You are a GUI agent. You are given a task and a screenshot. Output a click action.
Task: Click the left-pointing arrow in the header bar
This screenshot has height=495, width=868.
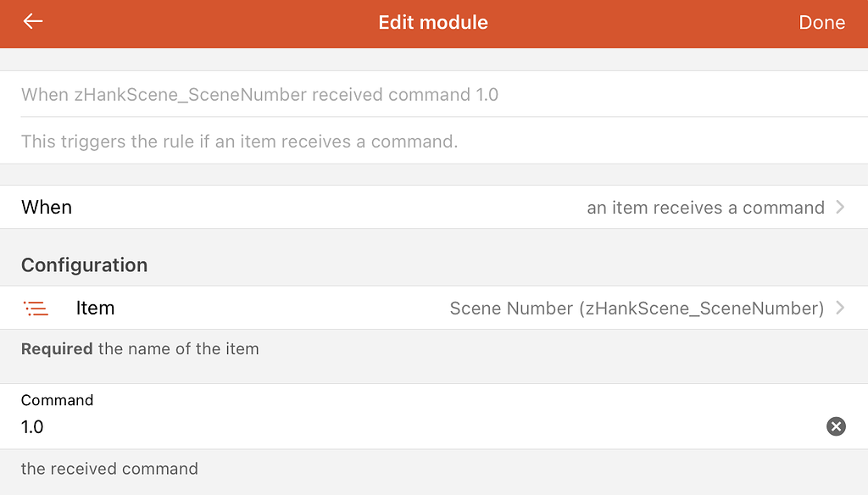tap(32, 23)
